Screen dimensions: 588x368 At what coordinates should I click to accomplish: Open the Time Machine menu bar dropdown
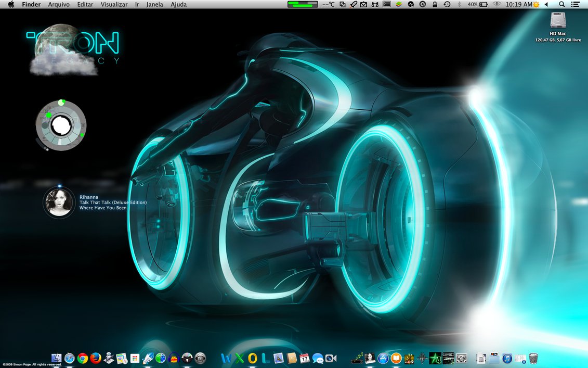pos(447,4)
